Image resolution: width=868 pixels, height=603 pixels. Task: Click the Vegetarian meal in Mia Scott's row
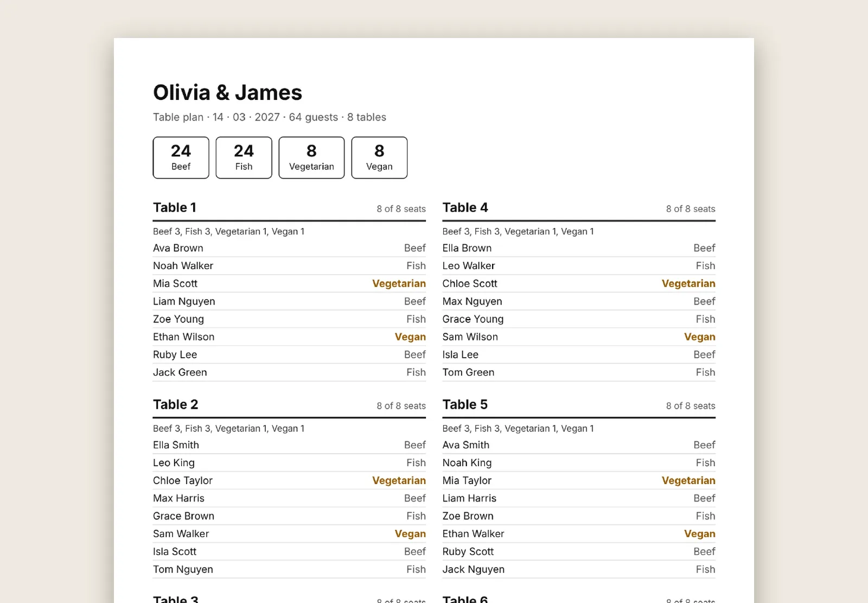click(399, 283)
